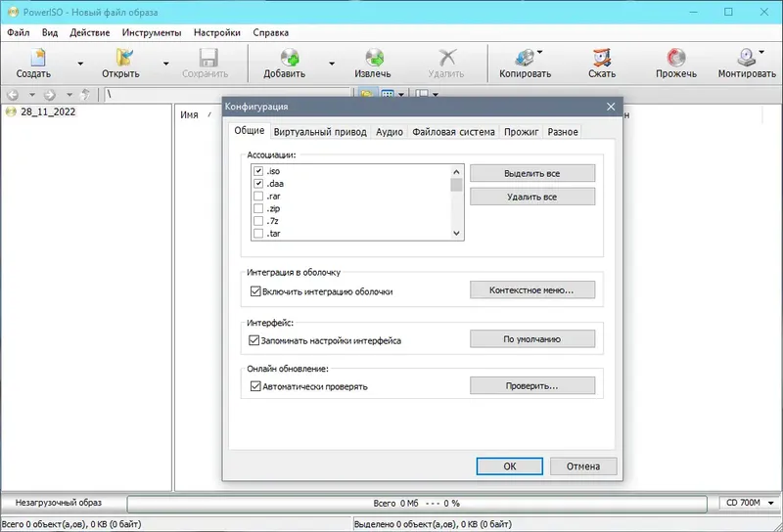Click the Up one level arrow icon
This screenshot has height=532, width=783.
(x=85, y=94)
